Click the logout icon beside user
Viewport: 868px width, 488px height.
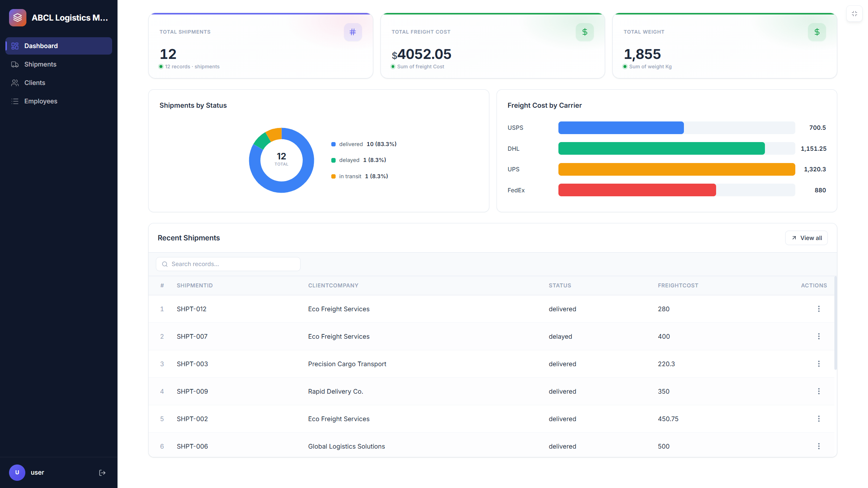[102, 472]
